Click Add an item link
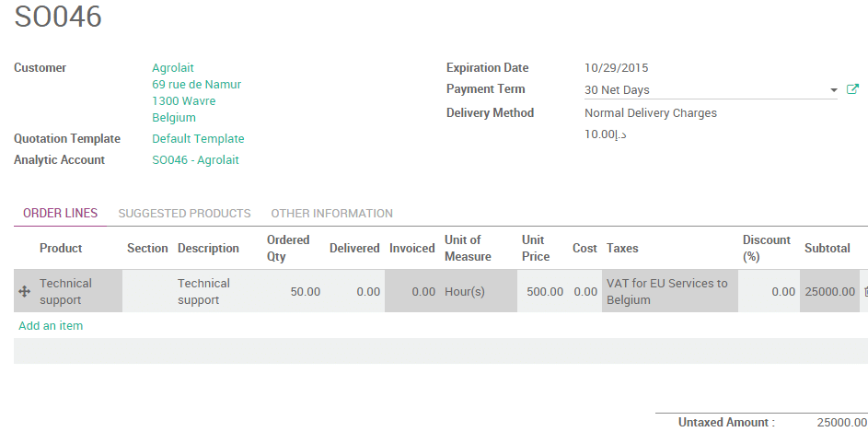Viewport: 868px width, 432px height. click(x=51, y=326)
